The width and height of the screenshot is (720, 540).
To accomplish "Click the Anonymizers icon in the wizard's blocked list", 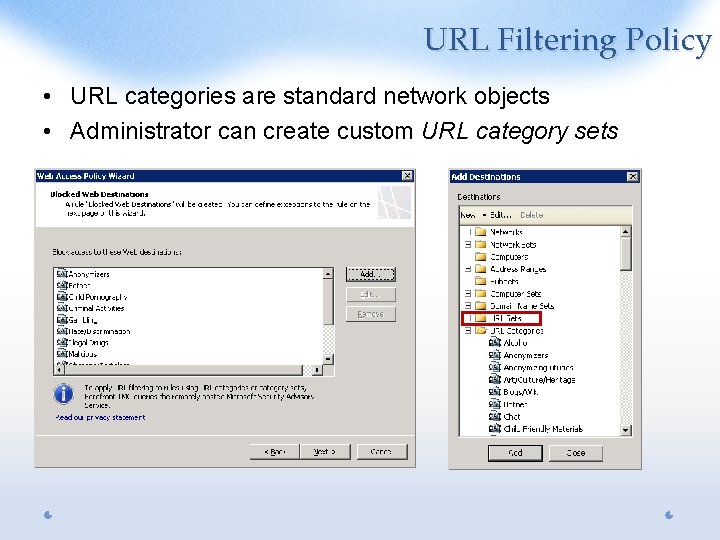I will [62, 274].
